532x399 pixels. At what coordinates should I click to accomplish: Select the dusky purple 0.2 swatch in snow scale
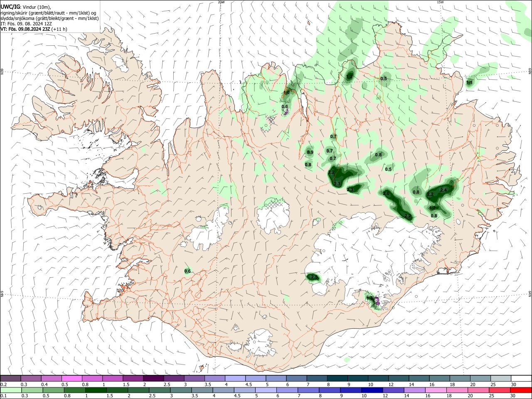[11, 379]
